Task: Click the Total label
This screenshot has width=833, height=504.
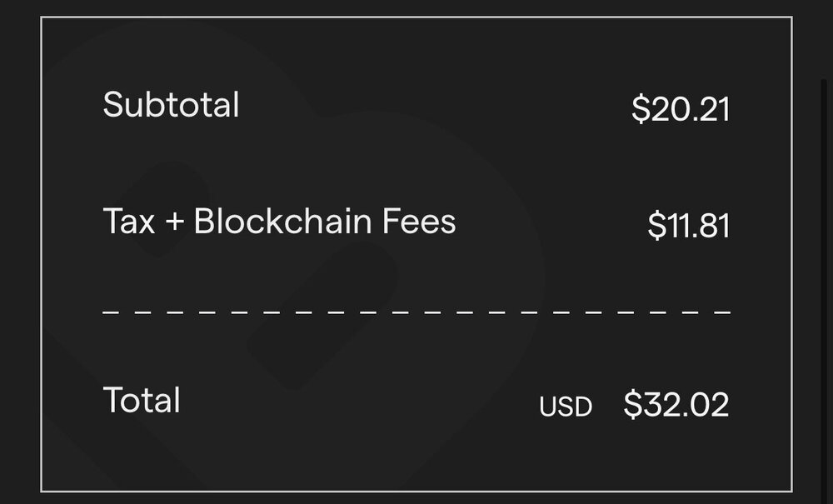Action: (x=142, y=401)
